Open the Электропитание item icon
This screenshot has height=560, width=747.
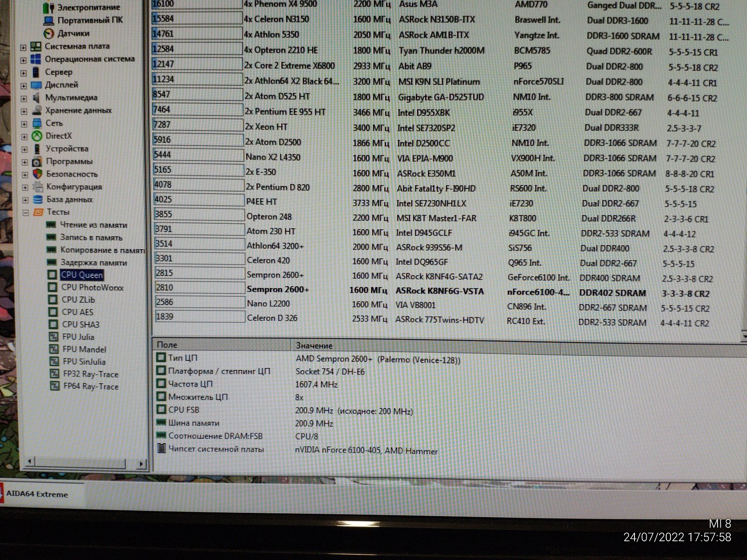[x=49, y=7]
